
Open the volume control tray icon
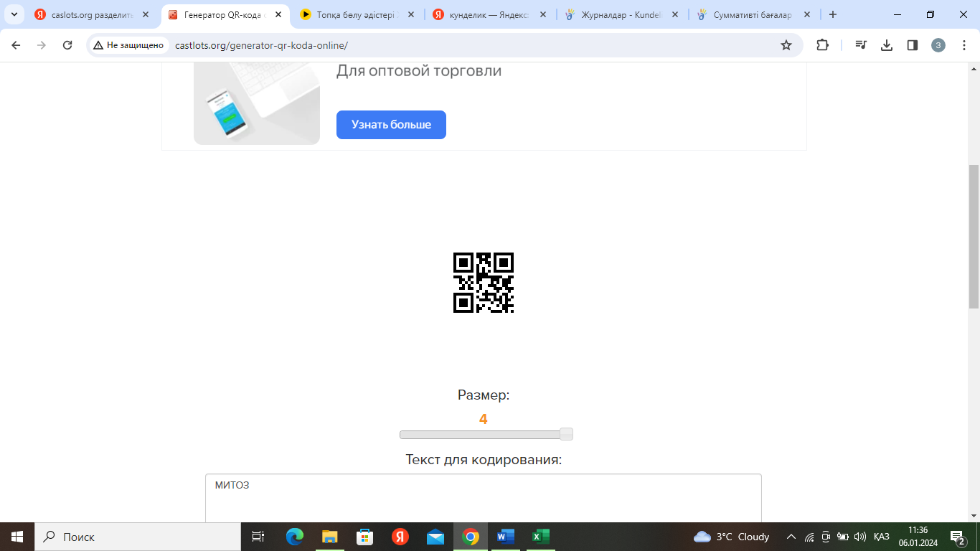[x=860, y=537]
